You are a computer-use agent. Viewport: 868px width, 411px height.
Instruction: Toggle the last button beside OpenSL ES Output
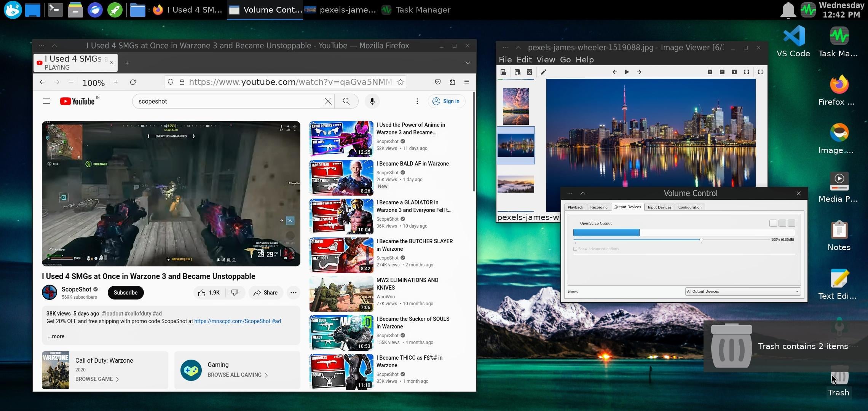(x=791, y=223)
